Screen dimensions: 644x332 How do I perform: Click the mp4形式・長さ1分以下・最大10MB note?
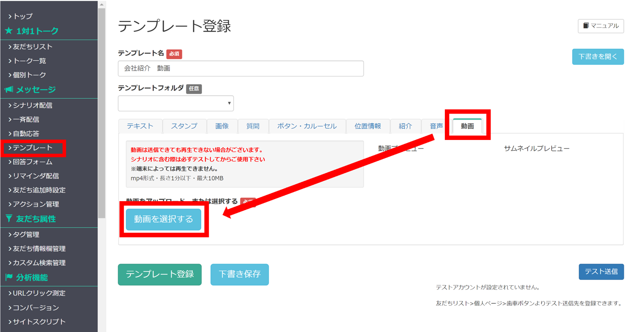pos(177,178)
